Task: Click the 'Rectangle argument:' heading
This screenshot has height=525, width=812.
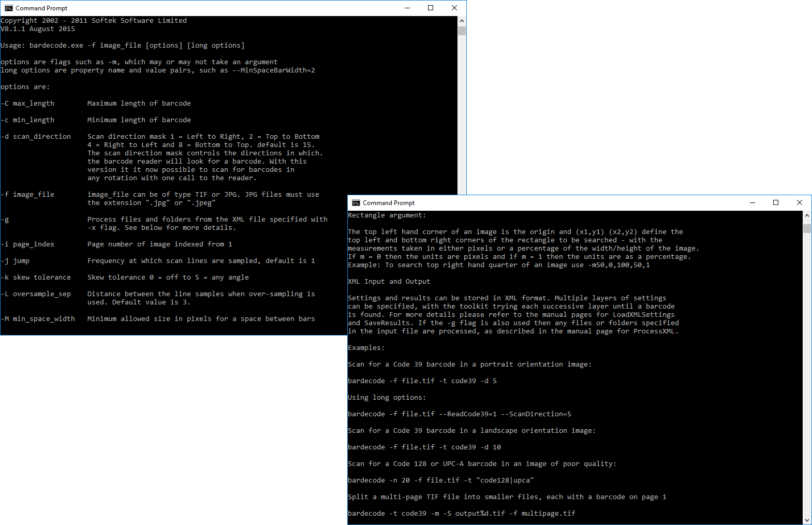Action: (387, 215)
